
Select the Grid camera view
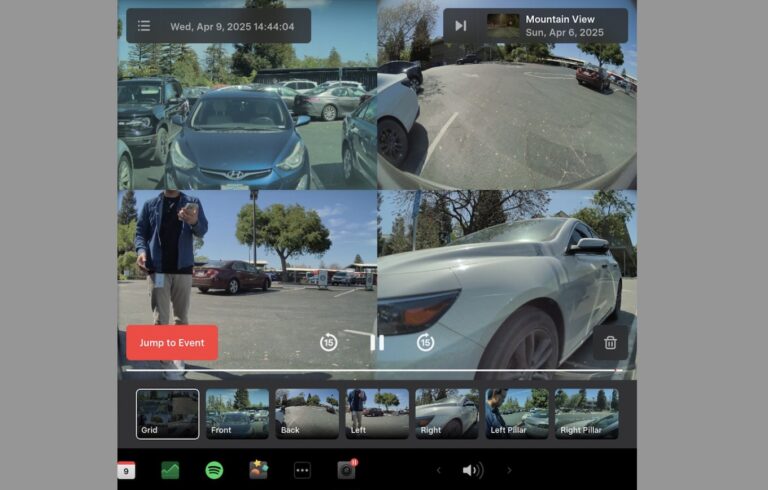tap(167, 413)
